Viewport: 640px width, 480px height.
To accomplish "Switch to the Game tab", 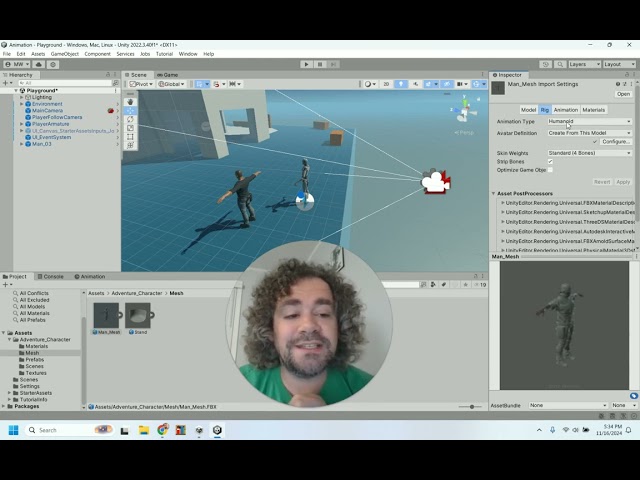I will (x=167, y=75).
